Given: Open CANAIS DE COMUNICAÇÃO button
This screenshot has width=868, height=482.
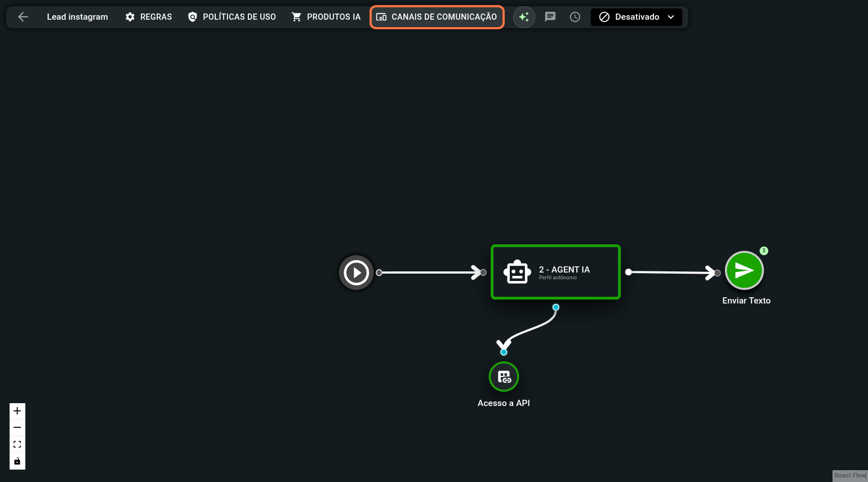Looking at the screenshot, I should [x=437, y=17].
